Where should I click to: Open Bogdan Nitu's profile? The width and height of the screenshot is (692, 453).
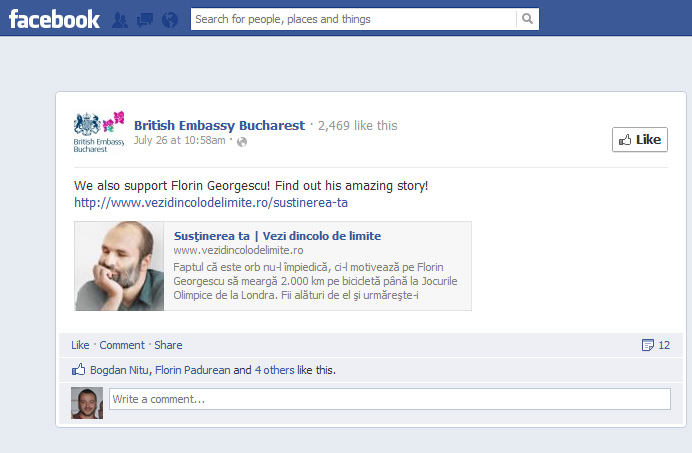pos(119,370)
